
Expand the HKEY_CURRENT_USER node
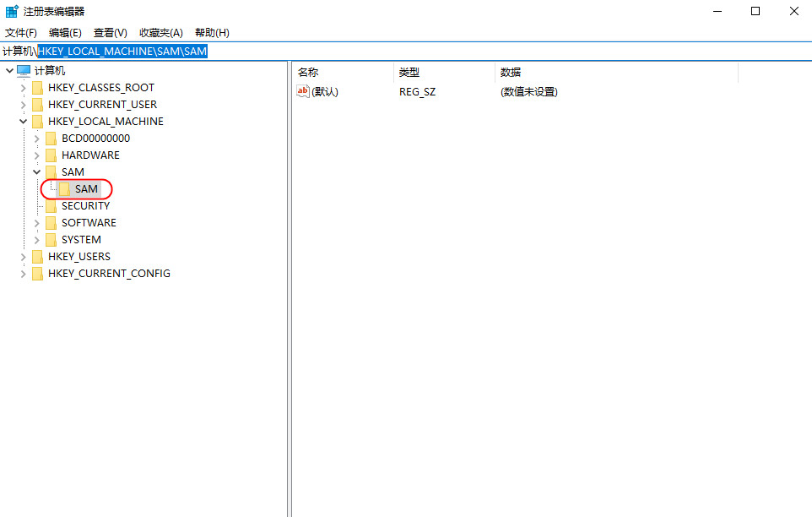point(23,104)
